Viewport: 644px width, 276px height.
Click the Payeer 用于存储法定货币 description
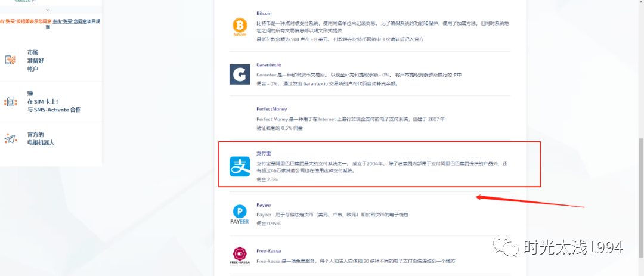(332, 215)
